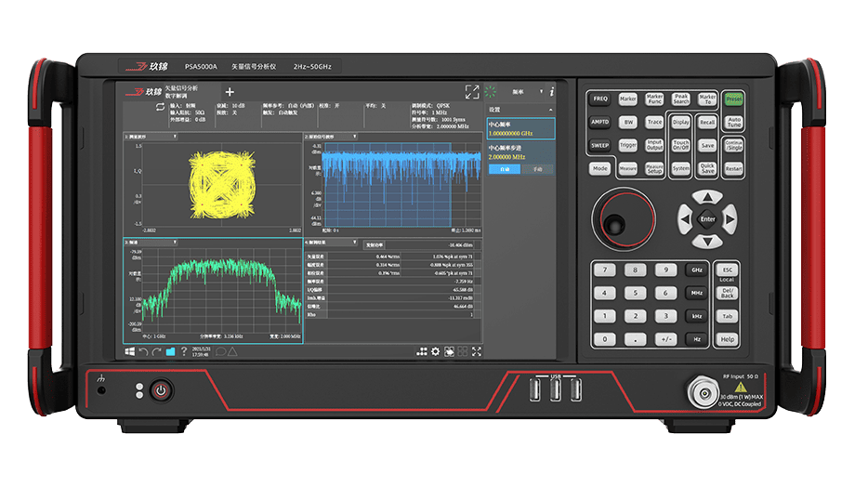Select 手动 (manual) step mode

pos(537,169)
